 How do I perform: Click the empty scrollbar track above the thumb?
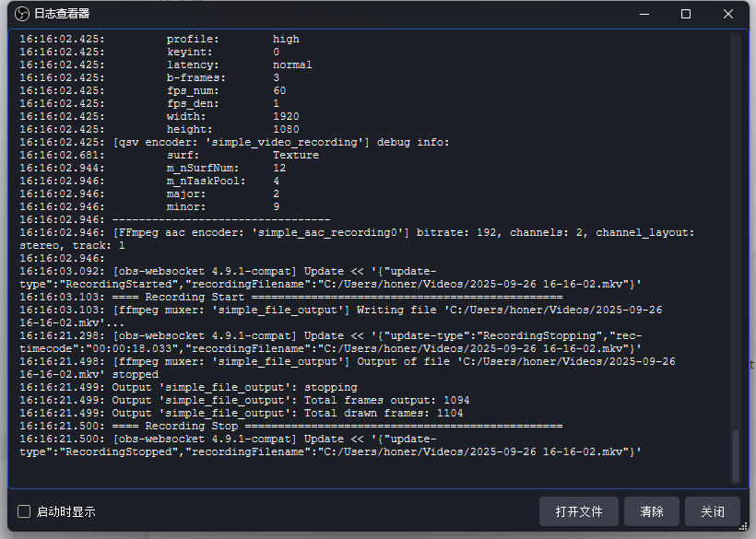(735, 230)
